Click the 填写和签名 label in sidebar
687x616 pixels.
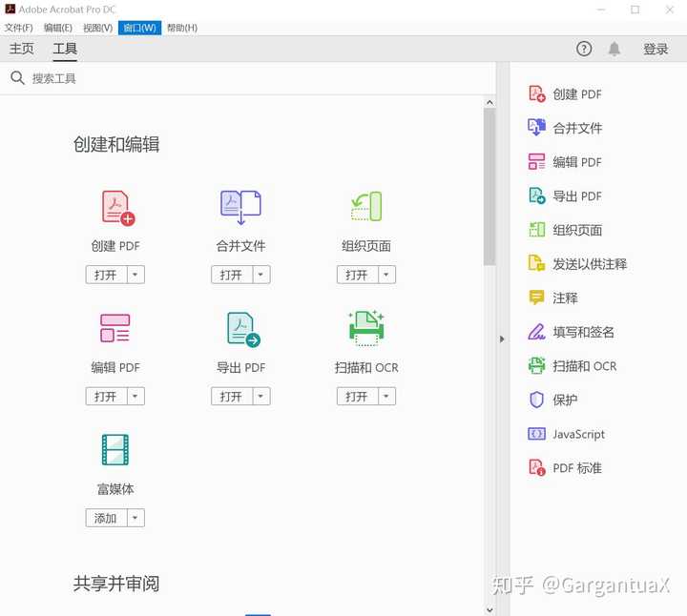pyautogui.click(x=583, y=332)
